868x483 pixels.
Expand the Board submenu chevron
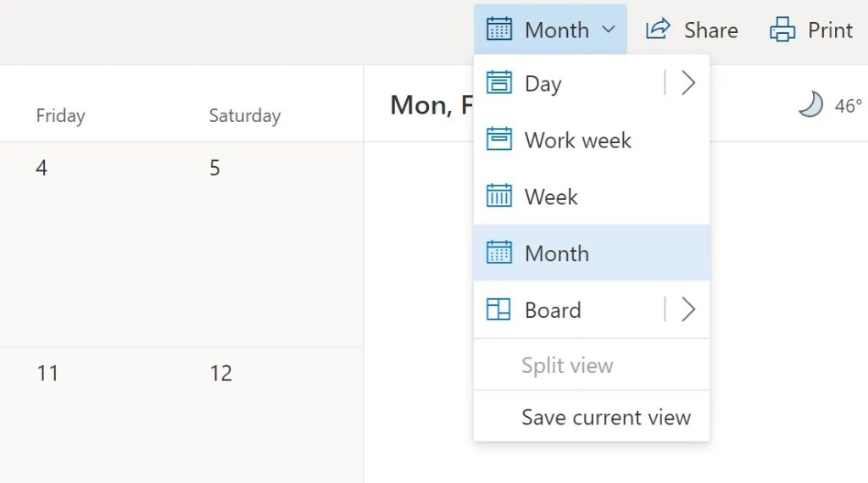688,309
